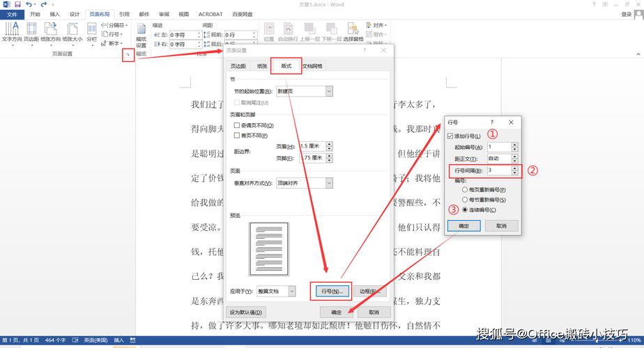Click the 行号间隔 stepper arrows
The height and width of the screenshot is (348, 644).
click(x=514, y=171)
